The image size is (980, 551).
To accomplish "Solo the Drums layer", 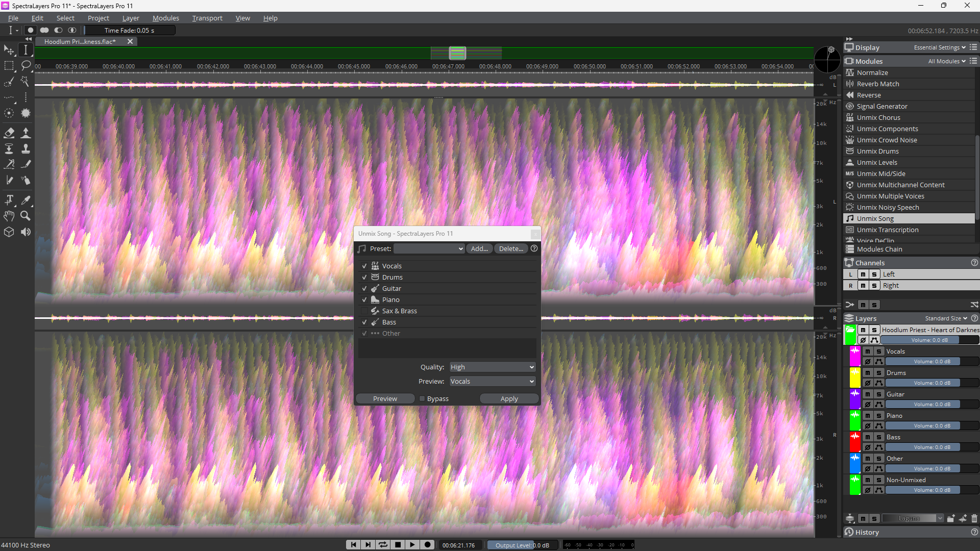I will pyautogui.click(x=879, y=372).
